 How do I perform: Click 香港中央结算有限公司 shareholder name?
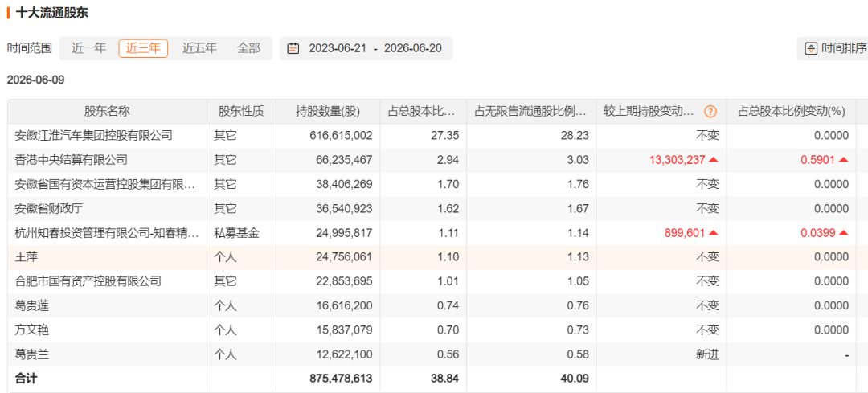pyautogui.click(x=72, y=160)
